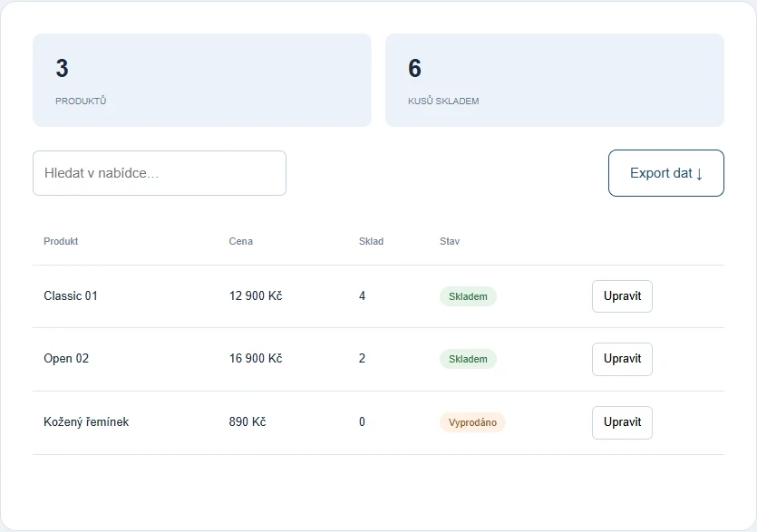The width and height of the screenshot is (757, 532).
Task: Select the Classic 01 product name
Action: (x=71, y=295)
